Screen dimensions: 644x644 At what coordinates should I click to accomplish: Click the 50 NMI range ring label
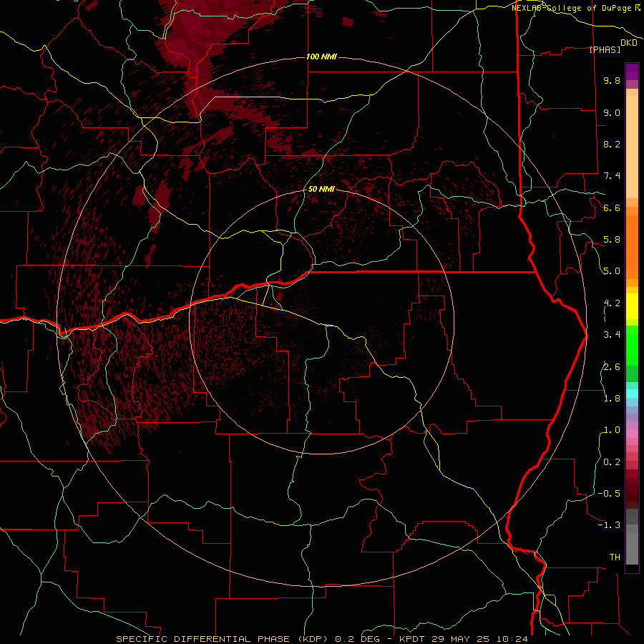click(x=321, y=189)
